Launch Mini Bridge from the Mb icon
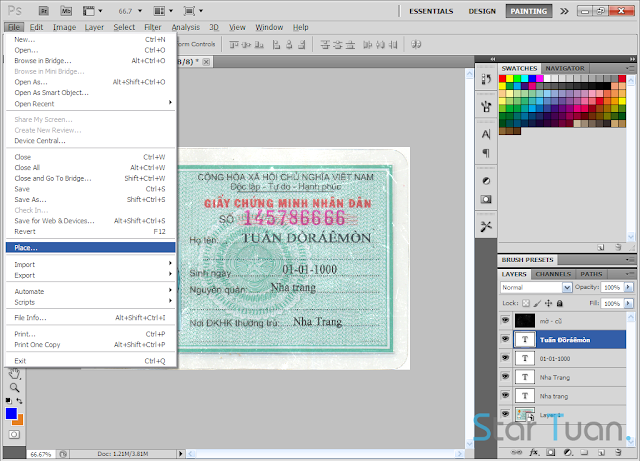The width and height of the screenshot is (640, 461). [x=66, y=11]
